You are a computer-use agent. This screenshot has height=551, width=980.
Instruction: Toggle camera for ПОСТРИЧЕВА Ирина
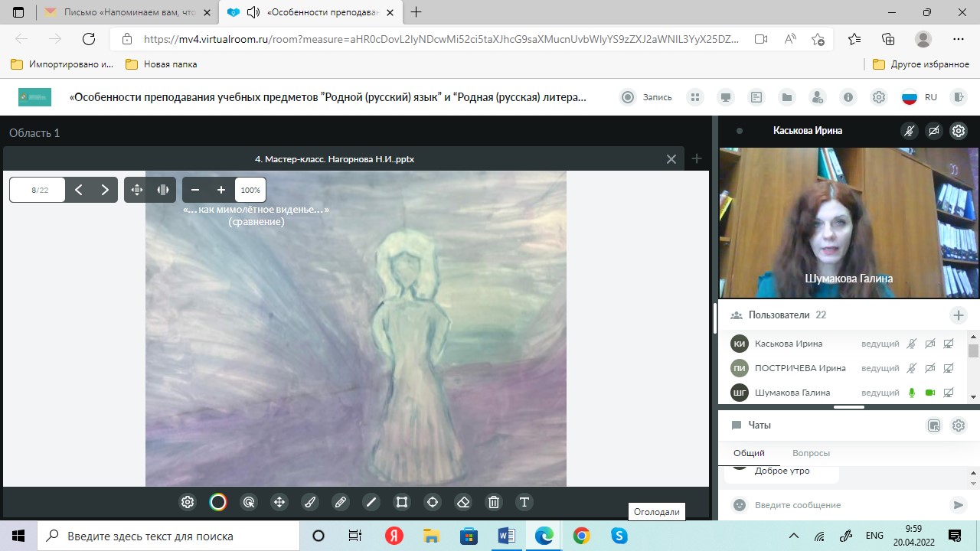click(x=930, y=368)
